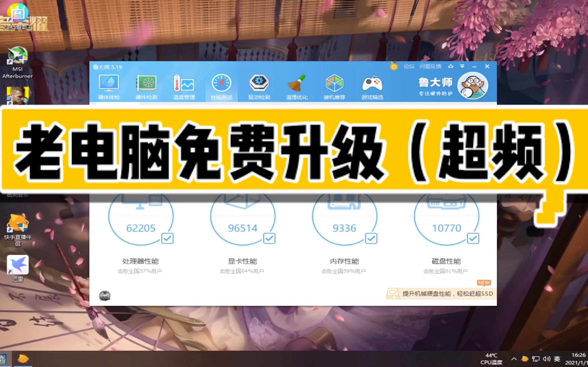Click 击败全国64%用户 text
This screenshot has width=588, height=367.
[242, 271]
